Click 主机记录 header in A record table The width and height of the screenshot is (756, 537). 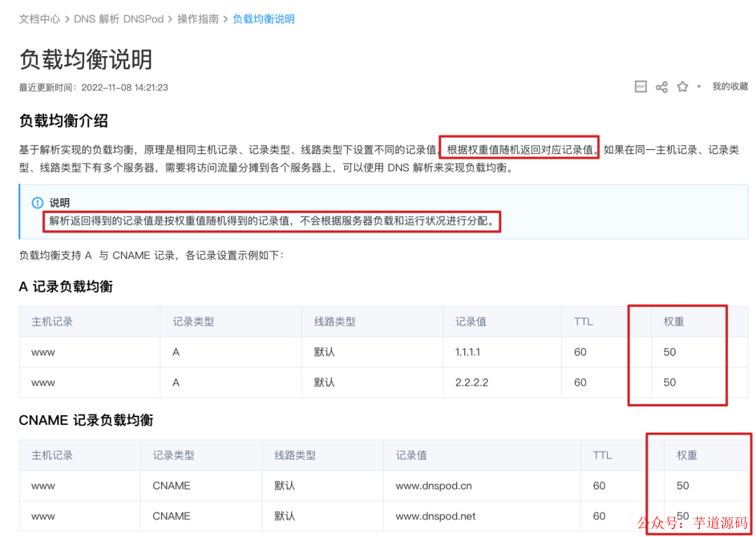[x=52, y=321]
